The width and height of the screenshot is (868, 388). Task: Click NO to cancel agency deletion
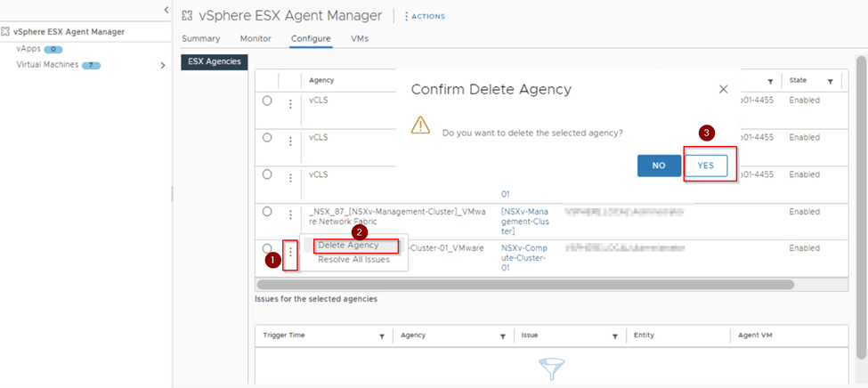coord(659,166)
